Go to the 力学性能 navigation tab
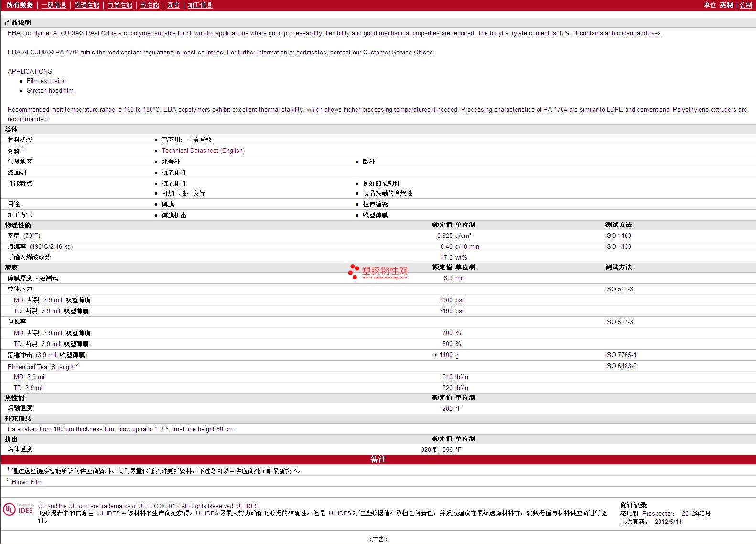The image size is (756, 544). [x=119, y=5]
